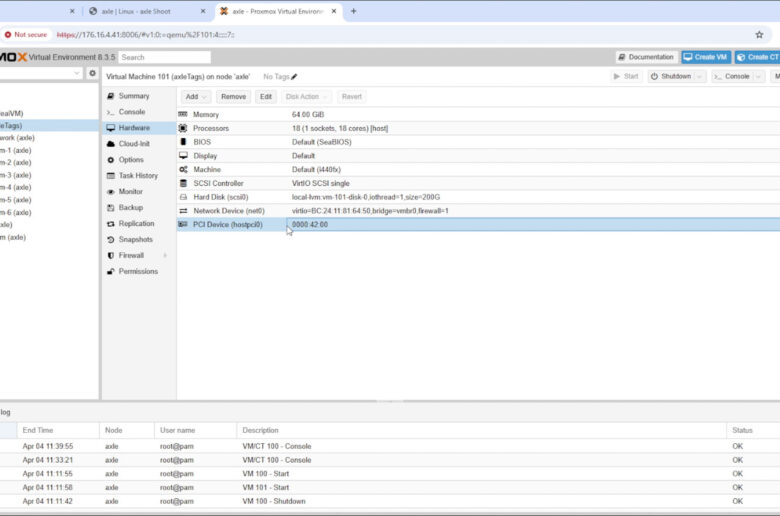780x516 pixels.
Task: Open tree view settings gear icon
Action: (92, 73)
